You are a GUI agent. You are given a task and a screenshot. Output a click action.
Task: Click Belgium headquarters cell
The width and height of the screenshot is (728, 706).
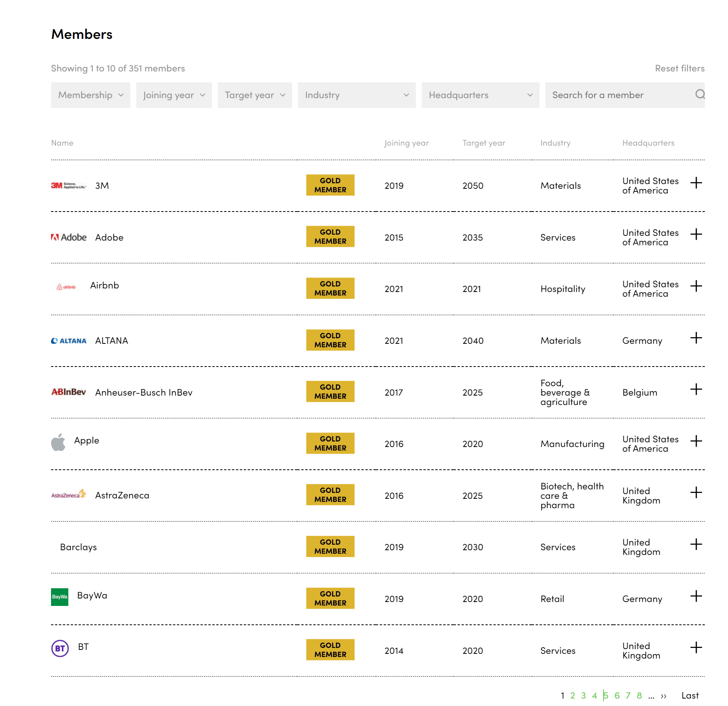(x=640, y=392)
